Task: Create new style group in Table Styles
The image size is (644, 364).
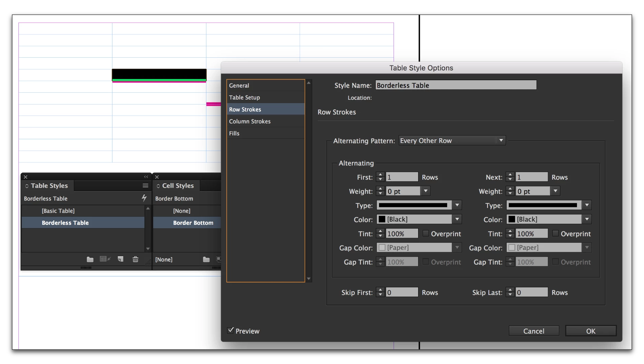Action: coord(90,259)
